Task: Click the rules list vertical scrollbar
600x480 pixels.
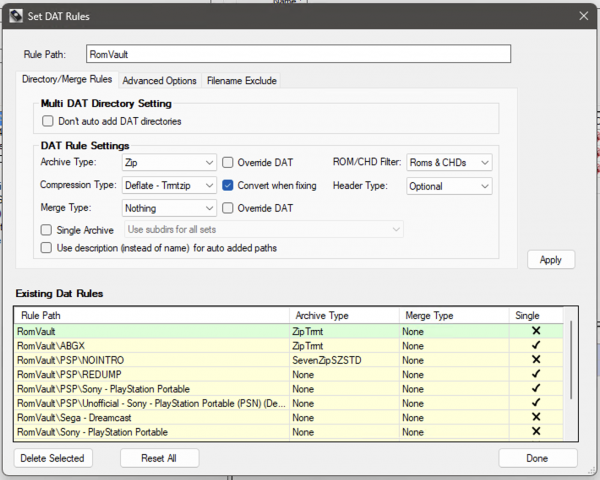Action: pyautogui.click(x=571, y=360)
